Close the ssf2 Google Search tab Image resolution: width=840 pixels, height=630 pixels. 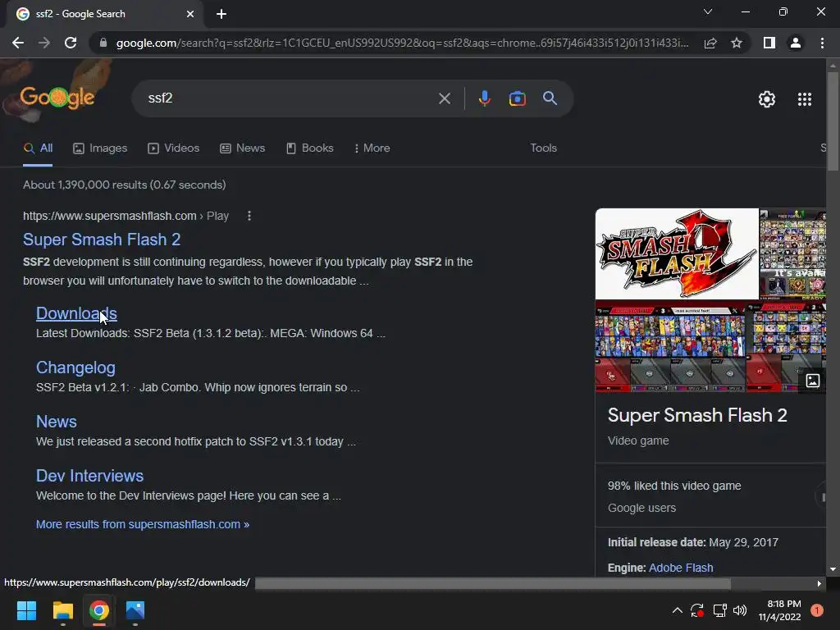point(190,14)
